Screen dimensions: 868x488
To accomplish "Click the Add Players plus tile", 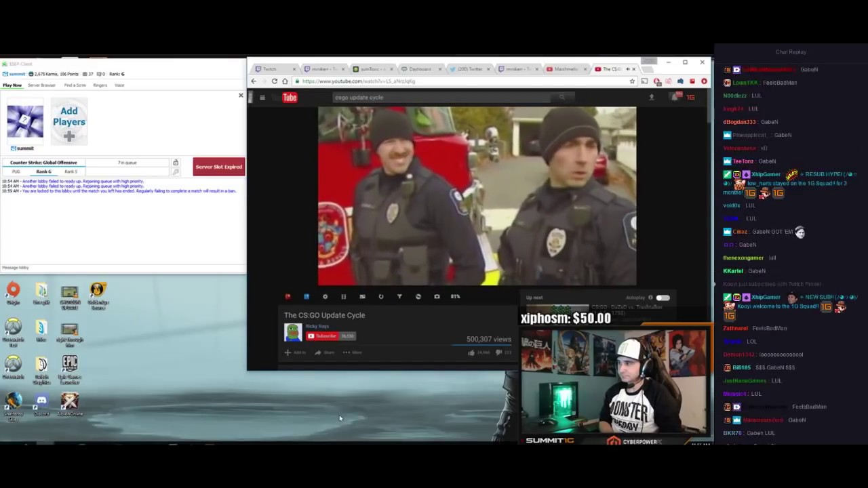I will click(69, 122).
